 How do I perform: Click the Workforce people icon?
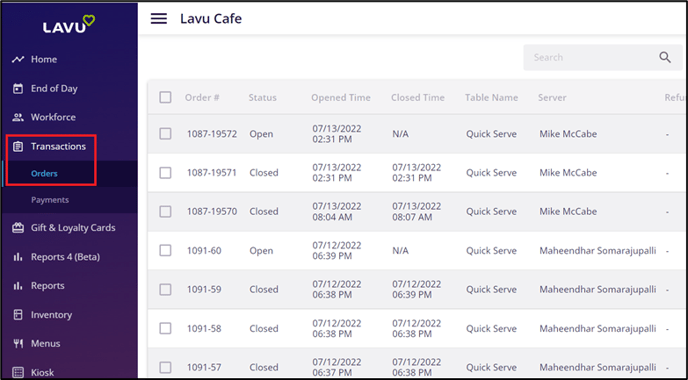click(18, 117)
